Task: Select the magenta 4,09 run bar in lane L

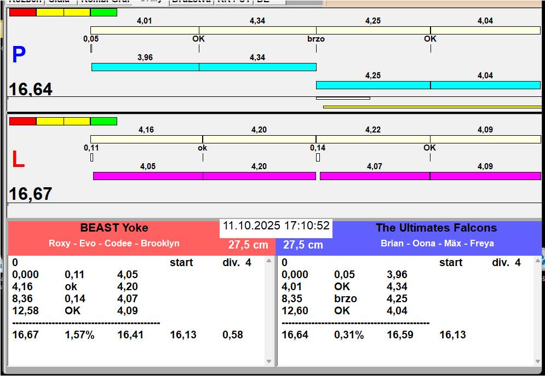Action: [485, 176]
